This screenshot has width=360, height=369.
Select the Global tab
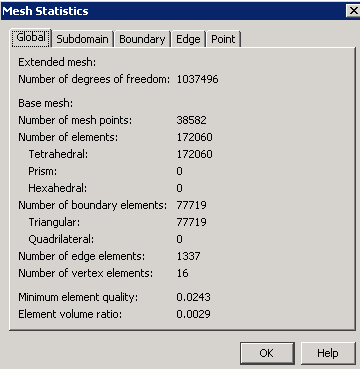click(x=31, y=38)
